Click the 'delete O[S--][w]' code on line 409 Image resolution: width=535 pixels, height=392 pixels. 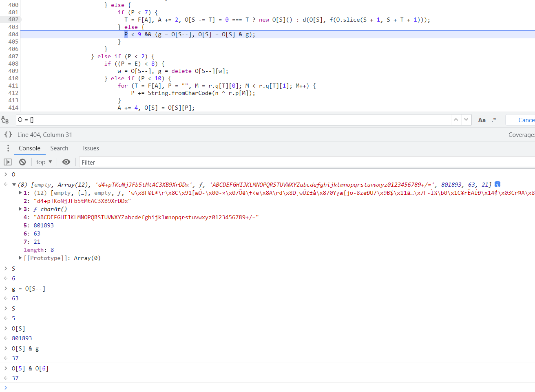point(200,71)
